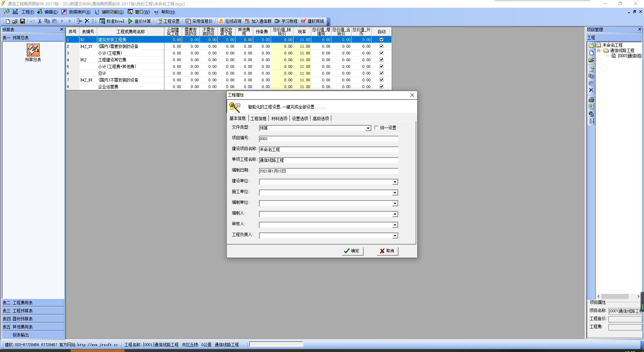This screenshot has height=352, width=644.
Task: Click blank page icon in project management sidebar
Action: (591, 53)
